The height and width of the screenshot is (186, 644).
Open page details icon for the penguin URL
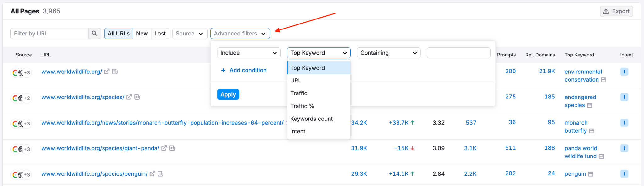[160, 173]
